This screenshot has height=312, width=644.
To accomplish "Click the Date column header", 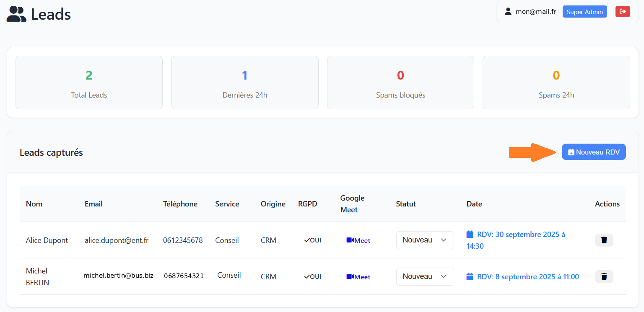I will click(x=474, y=204).
